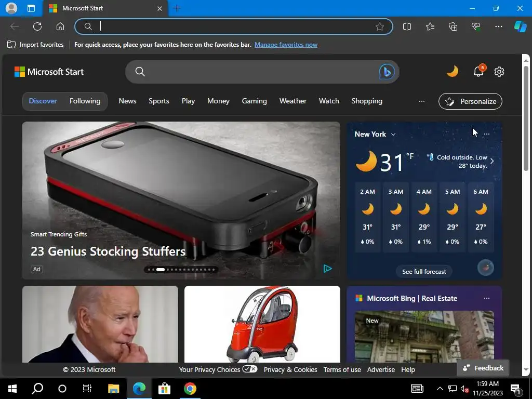Open the Weather tab

tap(293, 101)
